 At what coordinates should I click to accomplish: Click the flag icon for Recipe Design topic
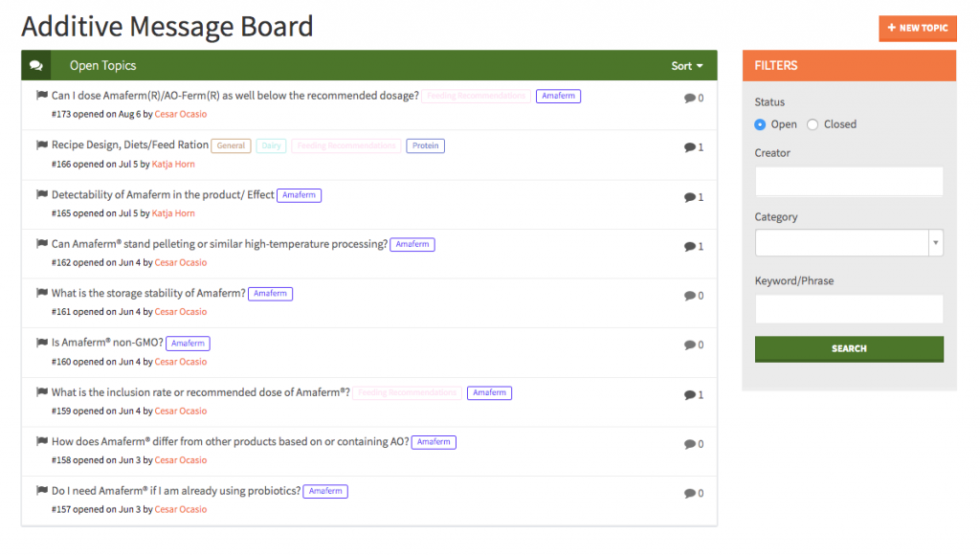42,145
